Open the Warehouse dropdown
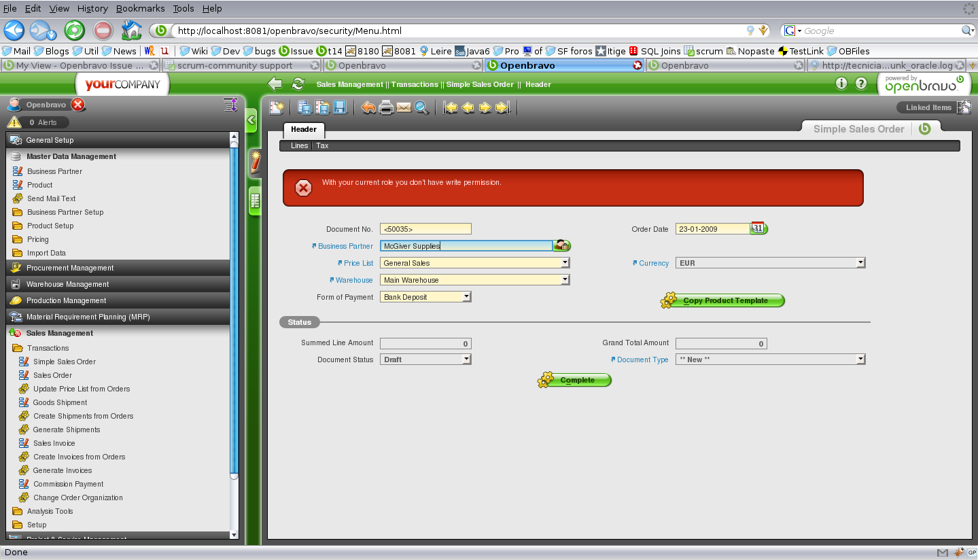Viewport: 978px width, 560px height. (x=565, y=280)
